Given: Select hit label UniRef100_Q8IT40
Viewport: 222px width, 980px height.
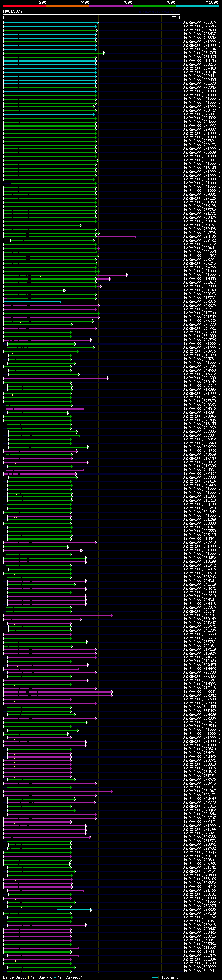Looking at the screenshot, I should click(199, 290).
